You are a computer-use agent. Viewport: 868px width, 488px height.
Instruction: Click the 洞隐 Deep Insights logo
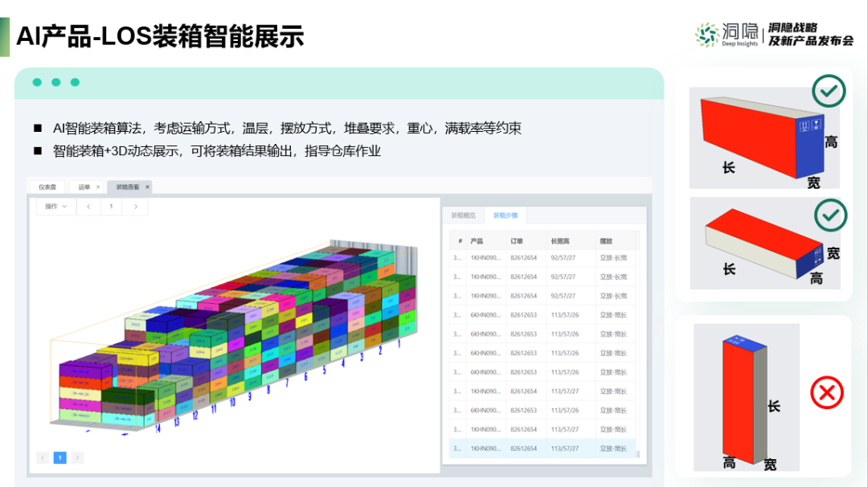727,34
